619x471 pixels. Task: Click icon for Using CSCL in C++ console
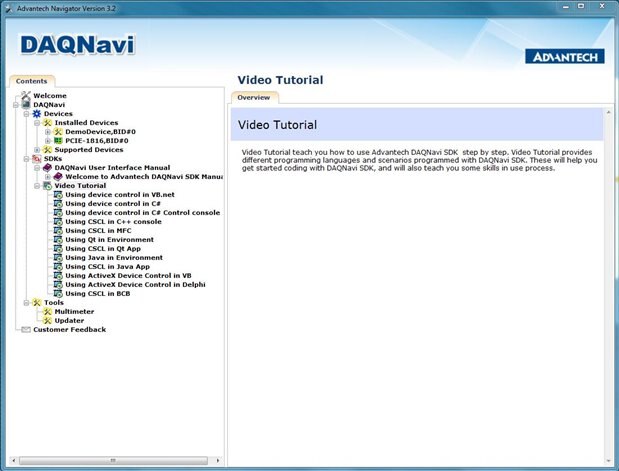(58, 221)
